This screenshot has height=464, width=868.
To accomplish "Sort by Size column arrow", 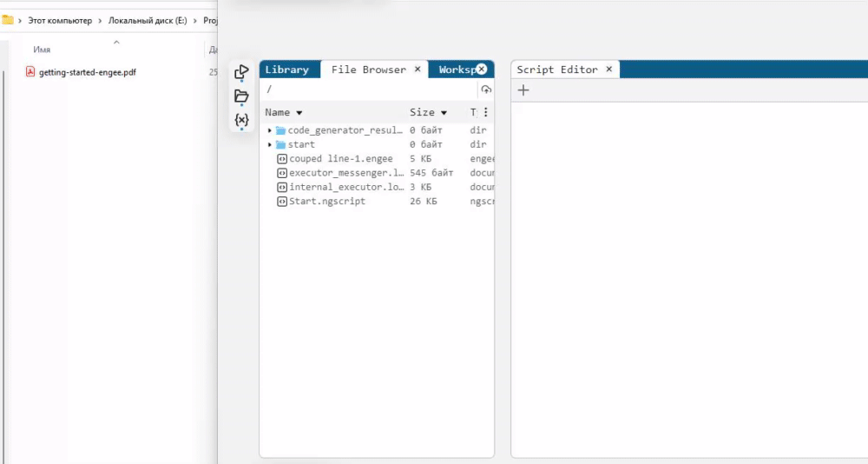I will [444, 113].
